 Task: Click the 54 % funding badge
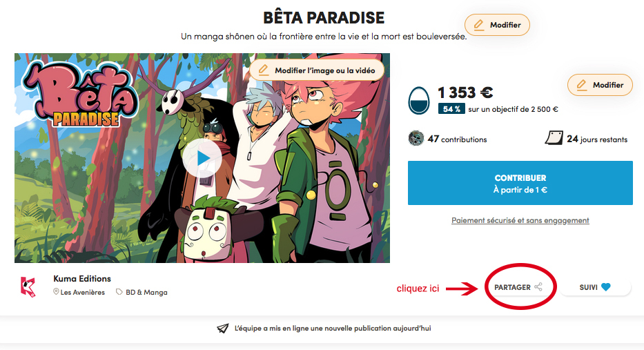pyautogui.click(x=451, y=109)
